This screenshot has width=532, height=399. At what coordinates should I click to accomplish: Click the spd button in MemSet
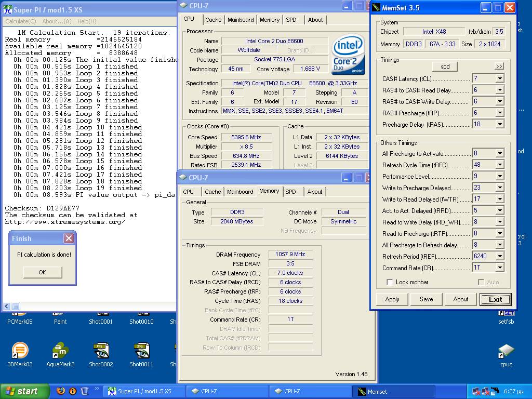point(445,66)
